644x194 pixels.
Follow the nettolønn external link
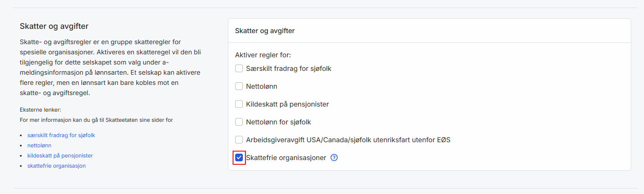tap(39, 146)
